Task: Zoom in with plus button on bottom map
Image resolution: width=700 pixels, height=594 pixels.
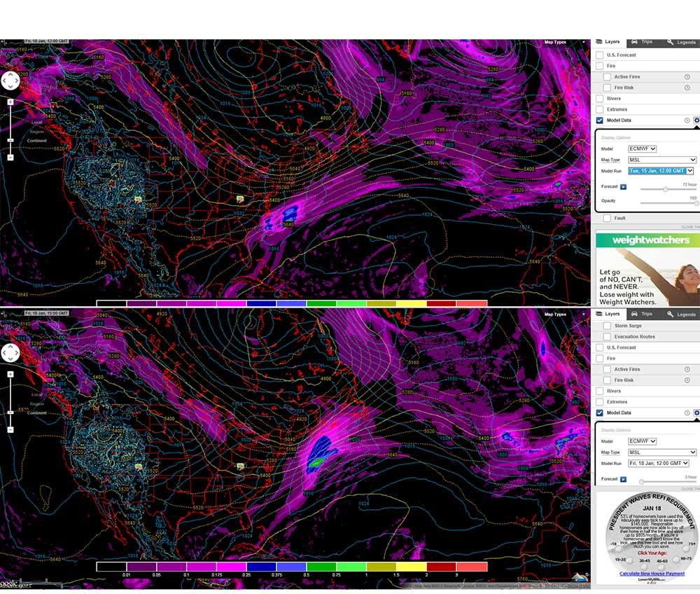Action: tap(10, 375)
